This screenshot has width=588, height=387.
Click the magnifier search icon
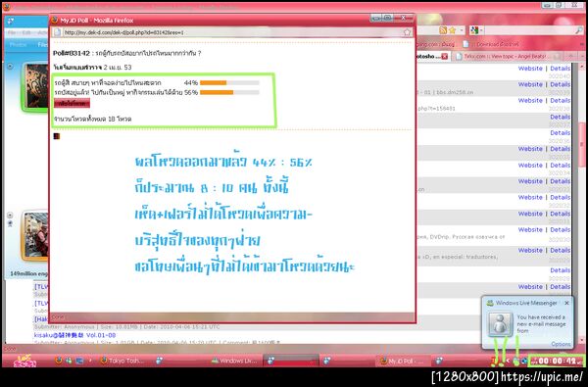click(579, 30)
